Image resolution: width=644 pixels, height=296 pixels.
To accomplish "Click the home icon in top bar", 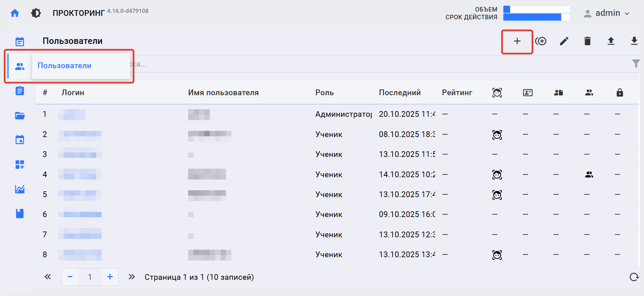I will tap(15, 13).
